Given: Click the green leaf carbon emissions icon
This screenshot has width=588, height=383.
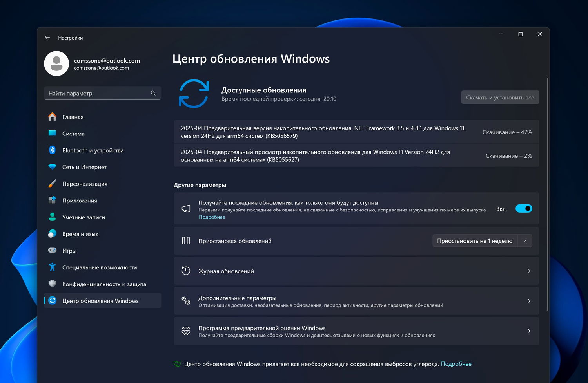Looking at the screenshot, I should [x=177, y=364].
